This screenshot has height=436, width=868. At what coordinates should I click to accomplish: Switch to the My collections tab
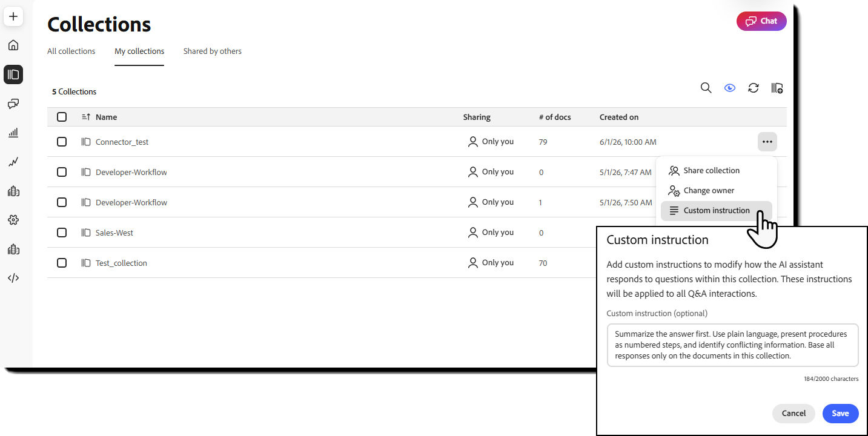coord(139,51)
